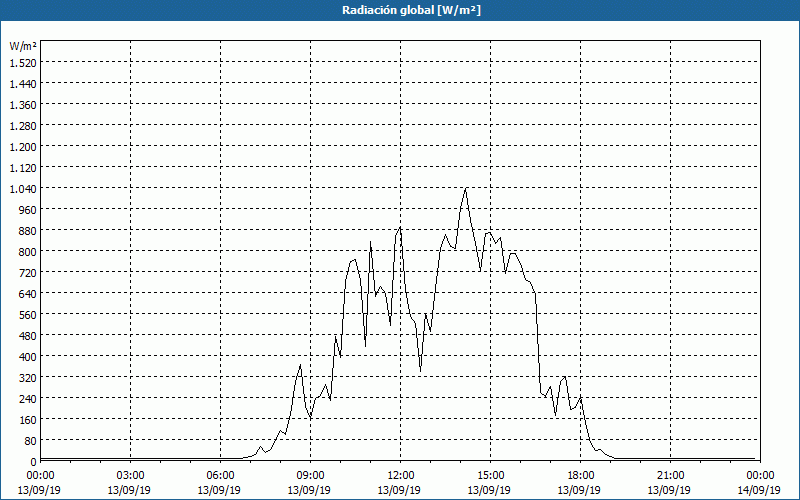Click the 00:00 13/09/19 x-axis label
Screen dimensions: 800x500
pyautogui.click(x=40, y=483)
